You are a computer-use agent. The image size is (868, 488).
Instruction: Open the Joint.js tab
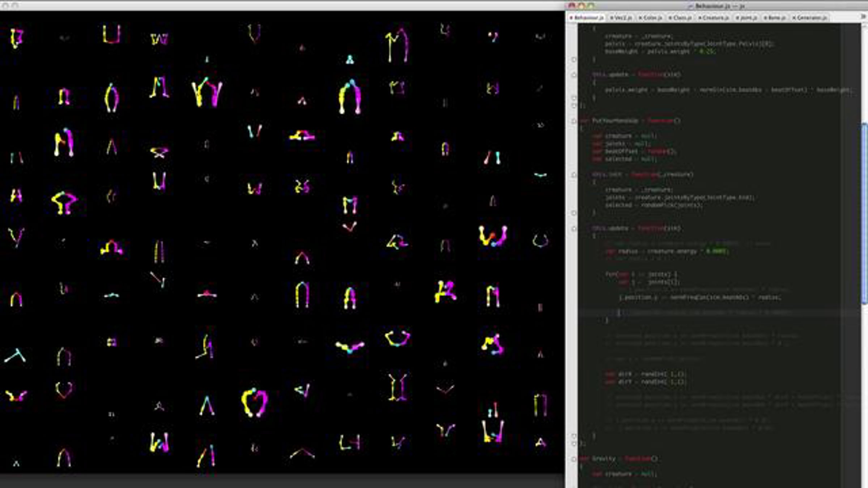click(x=748, y=18)
